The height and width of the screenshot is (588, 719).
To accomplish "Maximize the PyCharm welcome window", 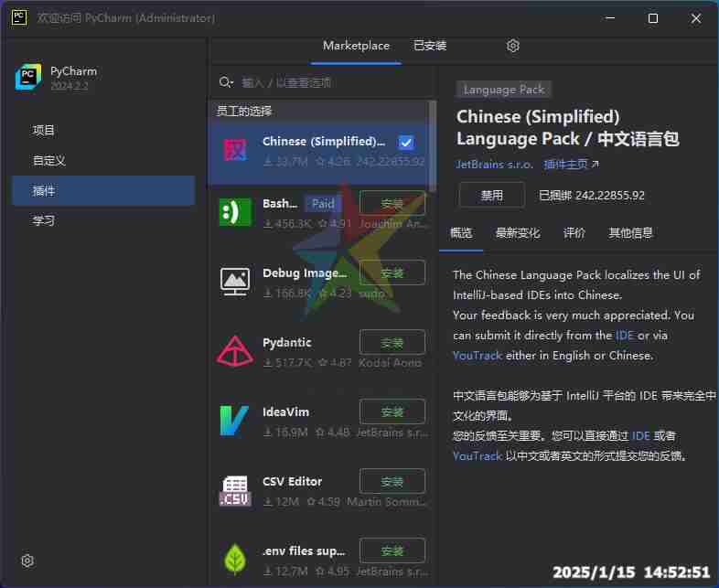I will 653,18.
